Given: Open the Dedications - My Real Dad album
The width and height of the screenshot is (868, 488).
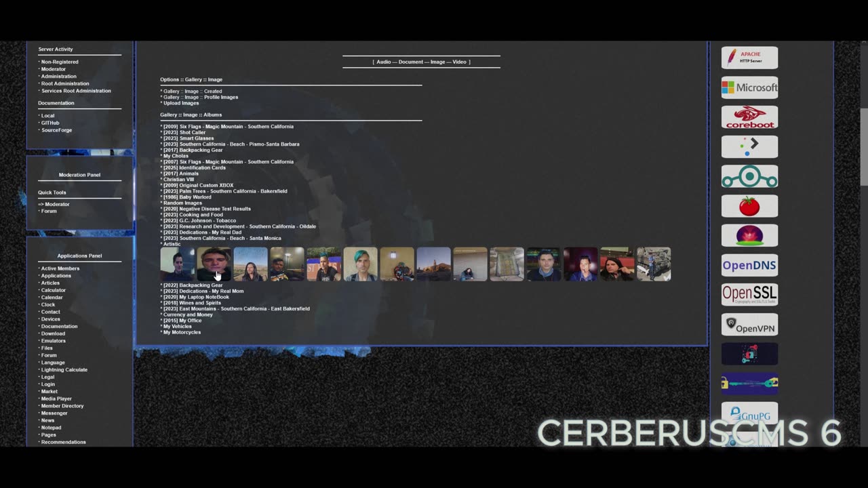Looking at the screenshot, I should point(202,232).
